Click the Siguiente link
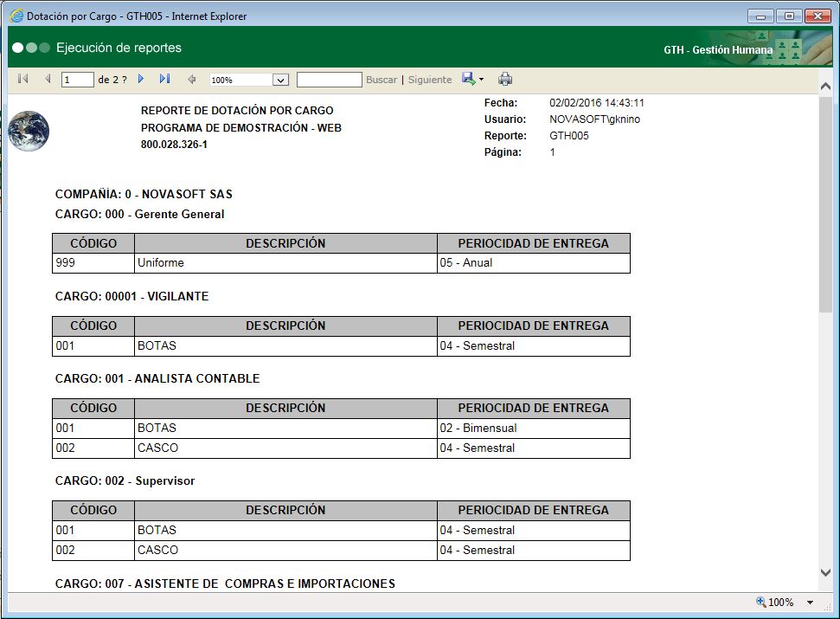The height and width of the screenshot is (619, 840). pyautogui.click(x=430, y=80)
